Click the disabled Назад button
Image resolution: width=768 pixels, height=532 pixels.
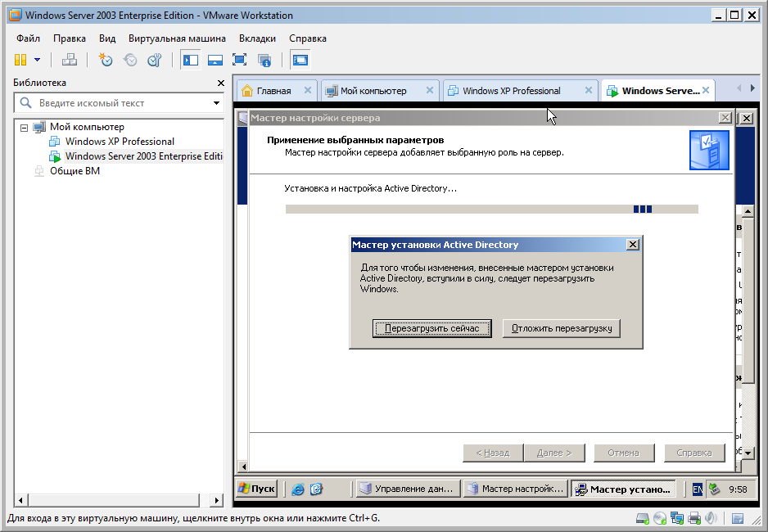[493, 453]
